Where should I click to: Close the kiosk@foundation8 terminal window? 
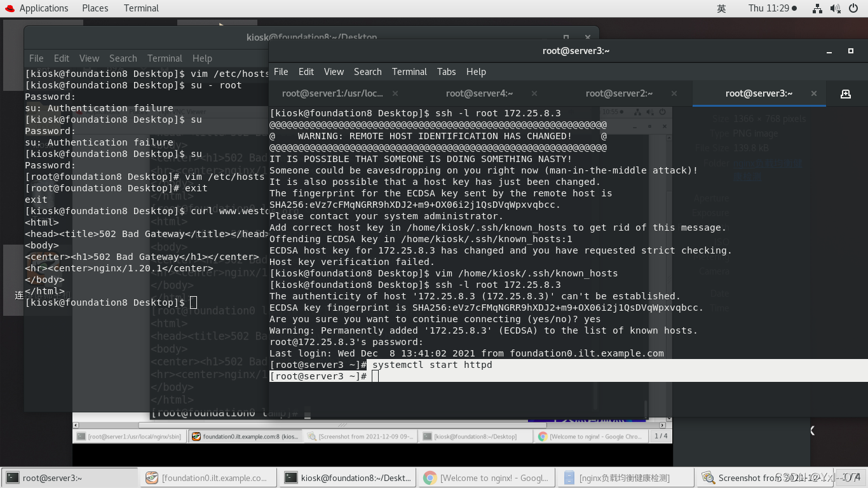pyautogui.click(x=588, y=37)
